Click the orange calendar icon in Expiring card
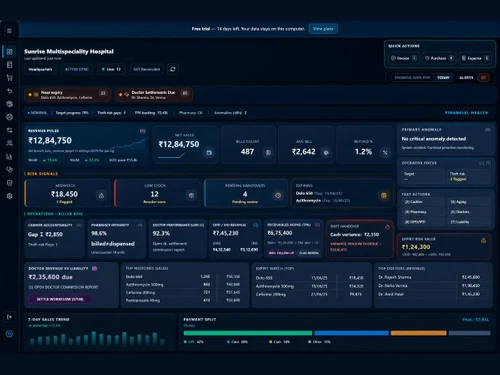Image resolution: width=500 pixels, height=375 pixels. tap(384, 195)
